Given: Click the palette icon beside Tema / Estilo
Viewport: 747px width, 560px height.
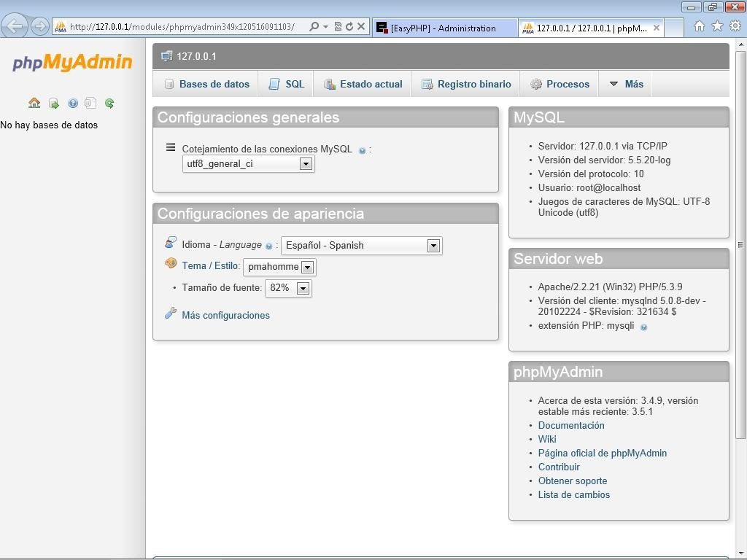Looking at the screenshot, I should [x=170, y=262].
